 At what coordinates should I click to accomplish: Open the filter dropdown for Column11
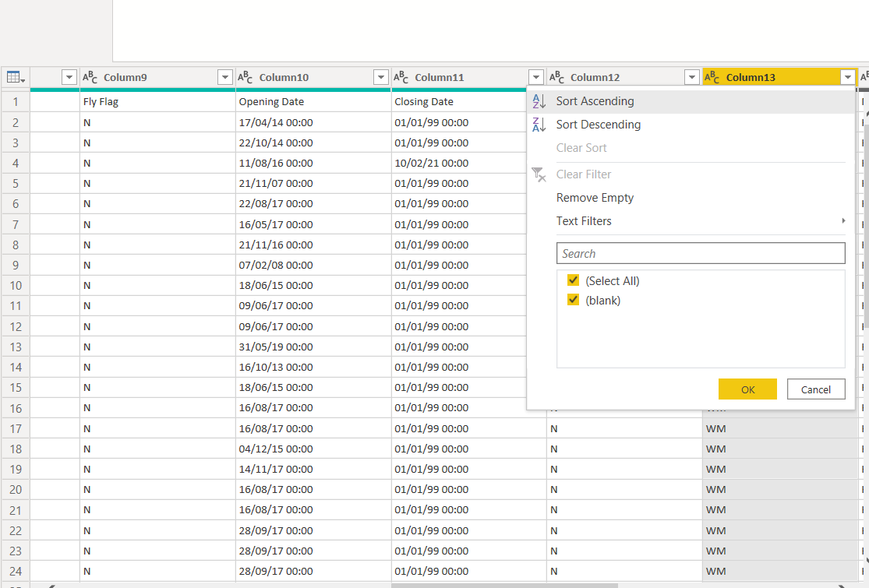[x=536, y=78]
